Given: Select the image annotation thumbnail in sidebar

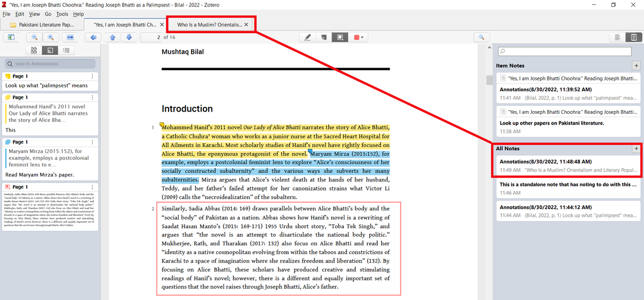Looking at the screenshot, I should (50, 209).
